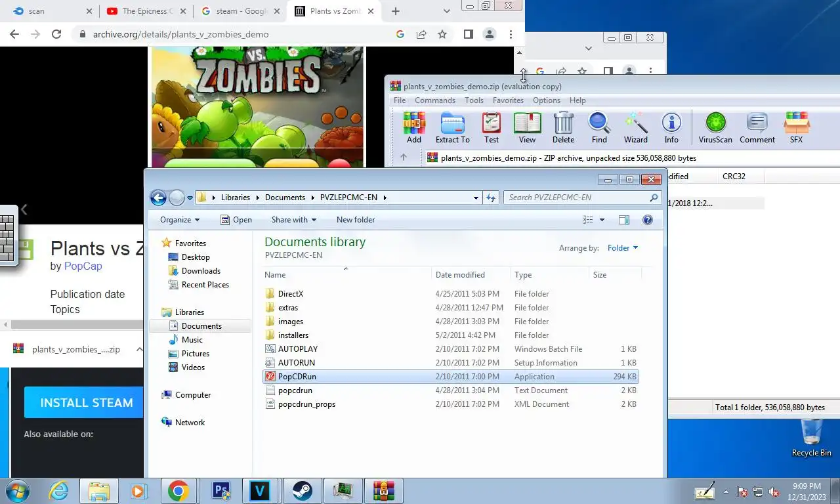Open Chrome side panel icon
Image resolution: width=840 pixels, height=504 pixels.
click(468, 34)
